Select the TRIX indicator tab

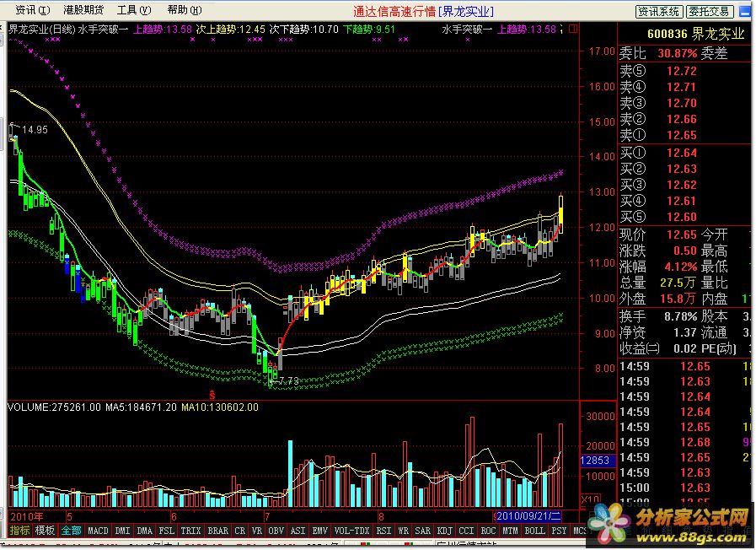click(191, 531)
